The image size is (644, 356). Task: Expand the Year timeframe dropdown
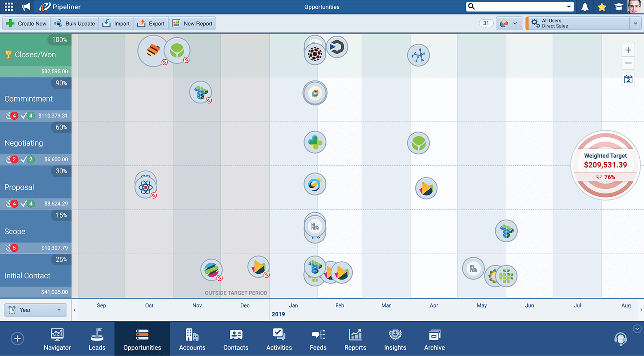36,310
